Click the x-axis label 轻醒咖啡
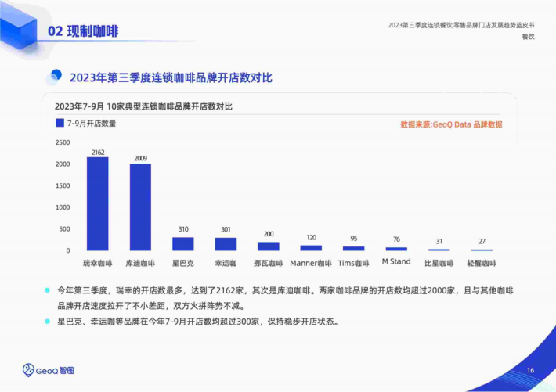The height and width of the screenshot is (392, 556). click(482, 264)
